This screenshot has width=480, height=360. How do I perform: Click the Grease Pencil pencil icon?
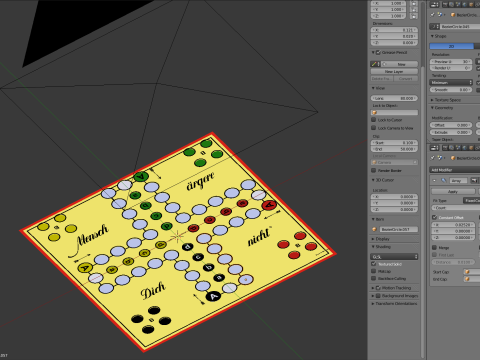[x=374, y=64]
